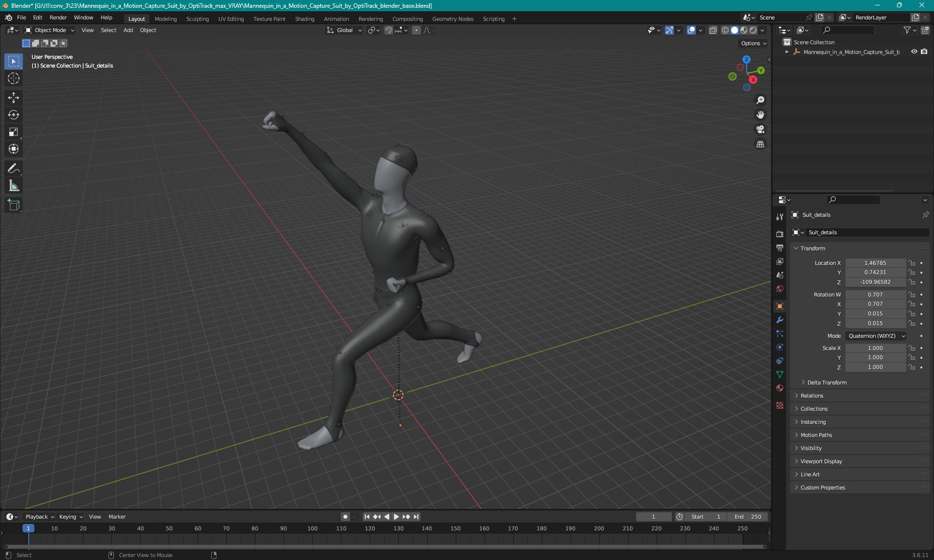Click the Add Cube tool

(14, 205)
